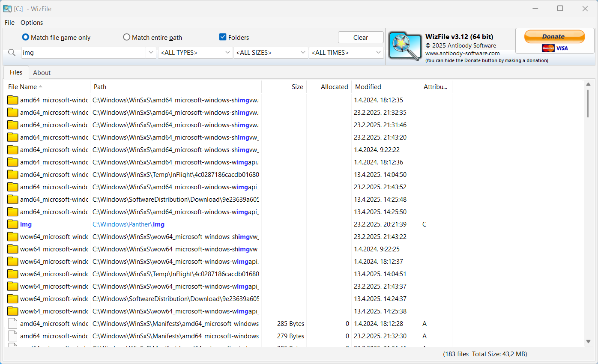
Task: Click the bold img file name
Action: (26, 224)
